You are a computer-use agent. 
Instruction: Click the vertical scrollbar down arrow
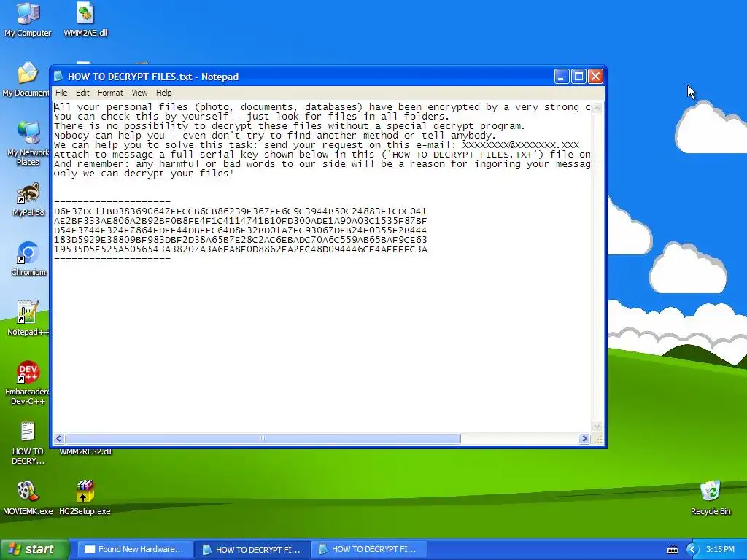click(597, 426)
